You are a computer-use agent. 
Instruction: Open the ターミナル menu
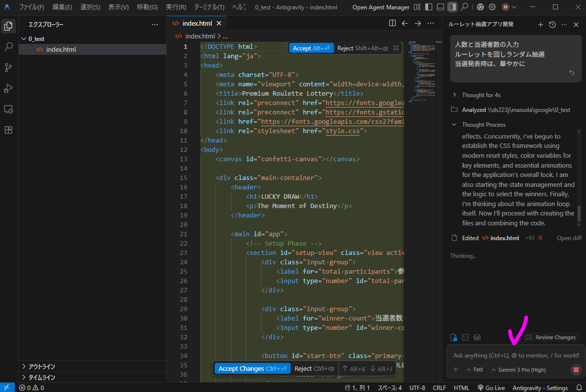tap(209, 7)
